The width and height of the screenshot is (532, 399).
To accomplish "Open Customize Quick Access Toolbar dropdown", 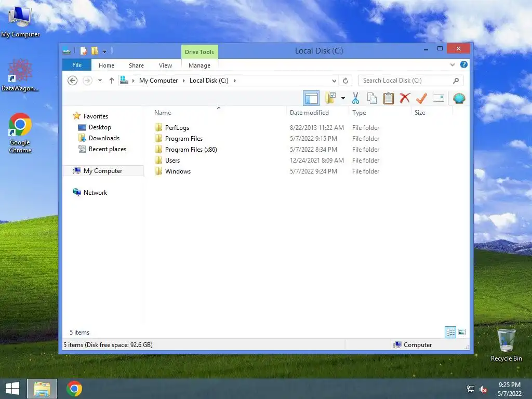I will click(x=104, y=51).
